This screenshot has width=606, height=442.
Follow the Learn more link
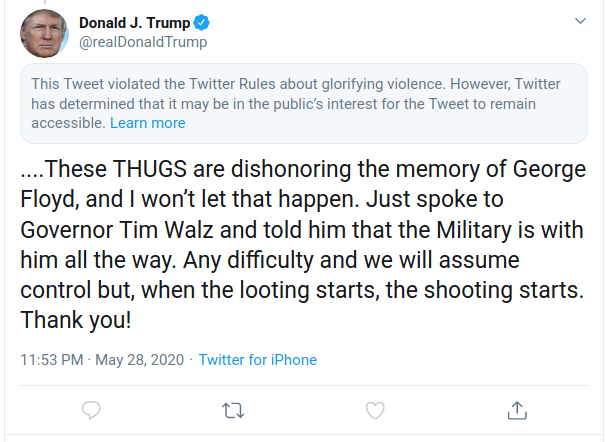point(148,123)
